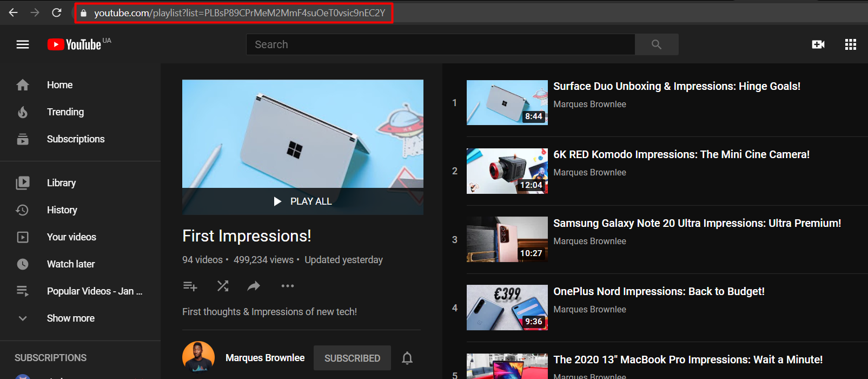The width and height of the screenshot is (868, 379).
Task: Click Marques Brownlee under OnePlus Nord video
Action: coord(589,309)
